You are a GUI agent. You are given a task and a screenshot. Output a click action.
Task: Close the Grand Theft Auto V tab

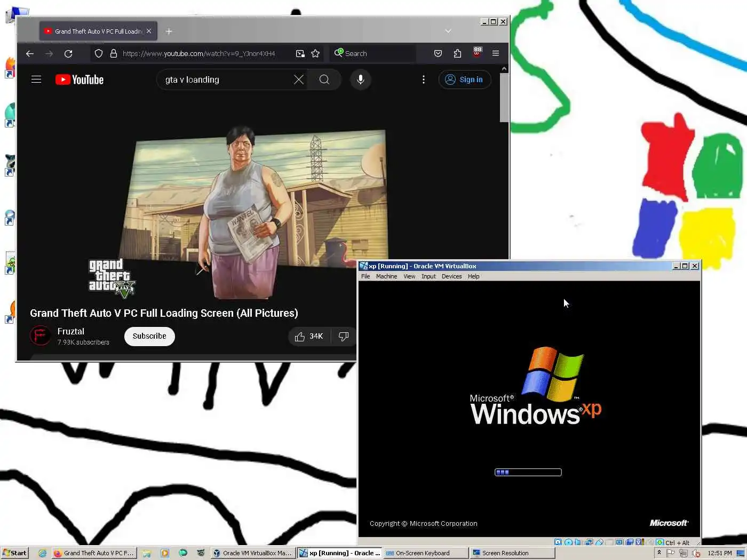[x=149, y=31]
